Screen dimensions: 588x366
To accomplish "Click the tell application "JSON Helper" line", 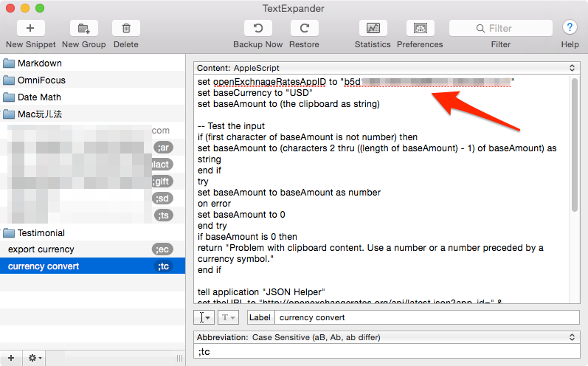I will point(261,292).
